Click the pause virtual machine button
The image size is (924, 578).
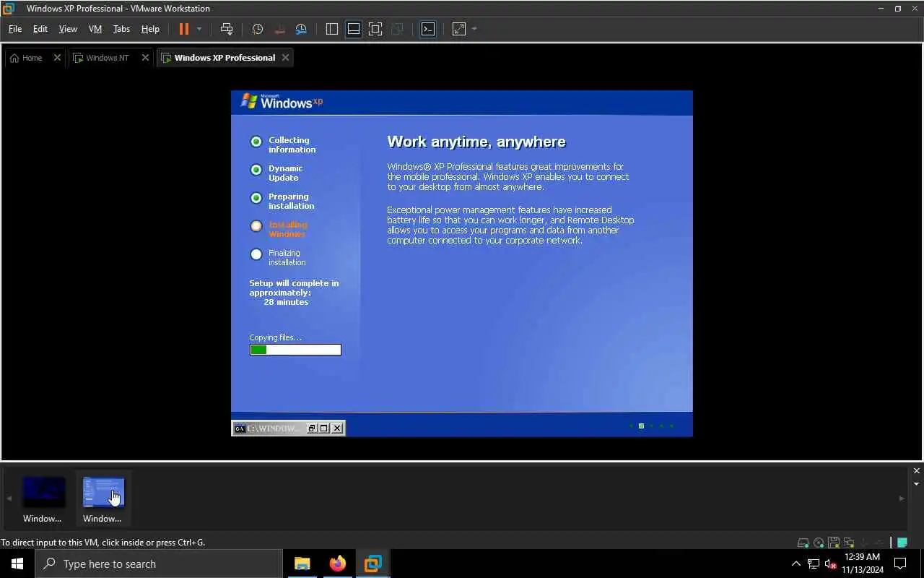(x=184, y=29)
